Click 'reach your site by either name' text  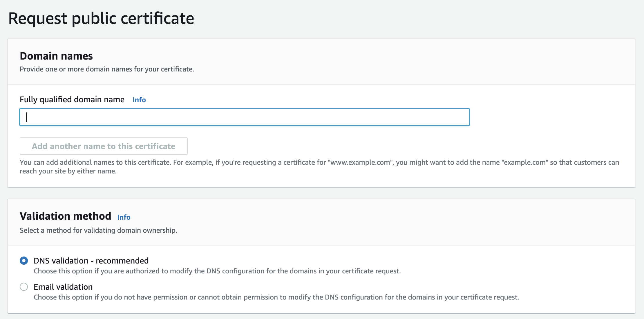click(x=68, y=171)
